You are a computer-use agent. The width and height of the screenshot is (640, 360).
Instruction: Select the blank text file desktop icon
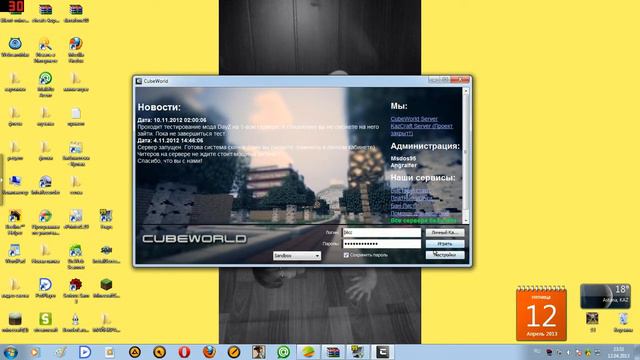click(76, 116)
